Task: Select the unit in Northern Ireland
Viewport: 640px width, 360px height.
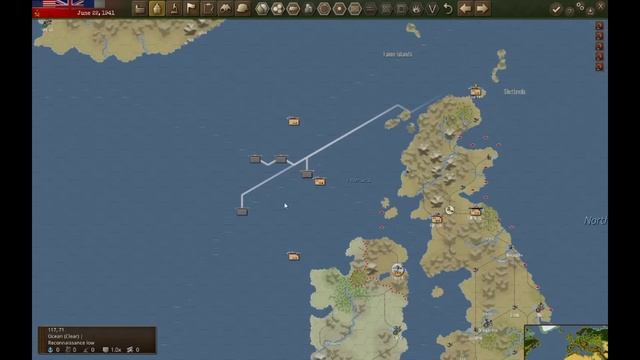Action: tap(398, 270)
